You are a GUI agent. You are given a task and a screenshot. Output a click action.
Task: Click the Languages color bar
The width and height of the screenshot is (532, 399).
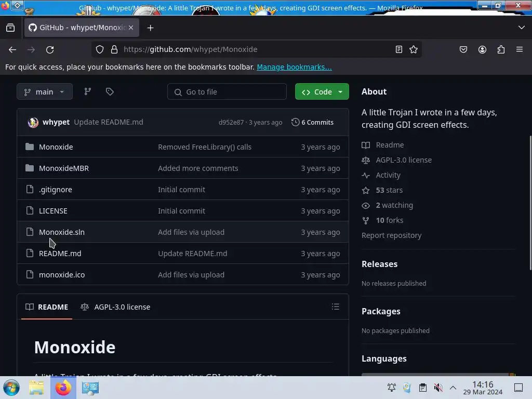438,375
